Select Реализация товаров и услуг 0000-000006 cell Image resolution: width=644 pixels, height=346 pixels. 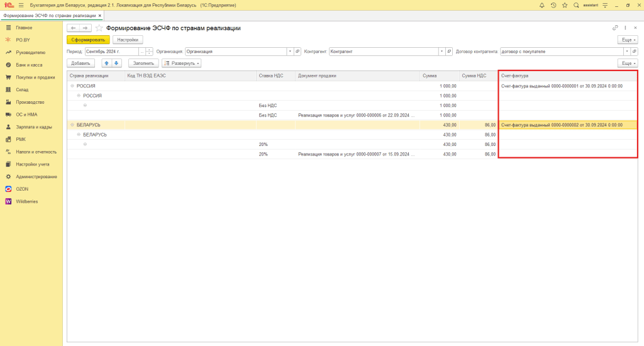tap(357, 115)
